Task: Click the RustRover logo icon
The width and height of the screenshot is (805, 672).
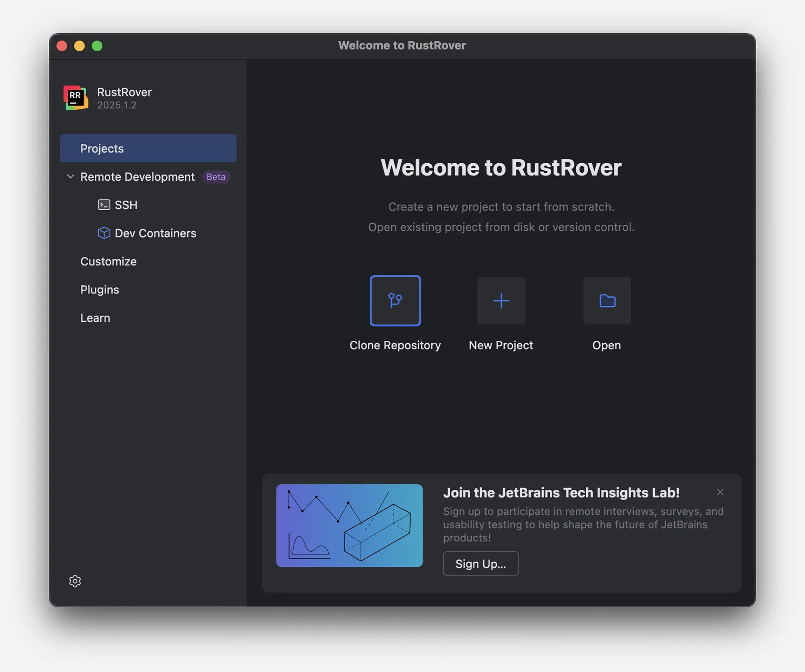Action: point(76,97)
